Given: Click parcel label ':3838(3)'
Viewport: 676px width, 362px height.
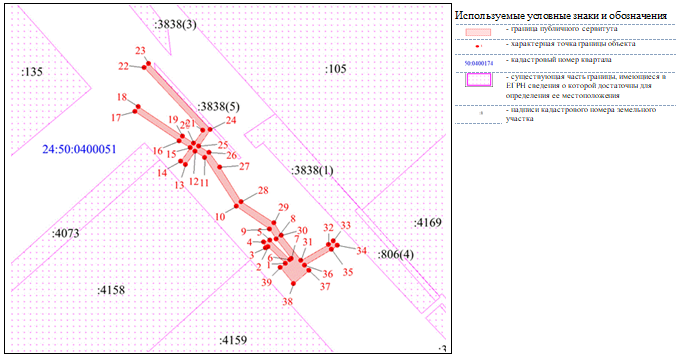Looking at the screenshot, I should click(x=175, y=25).
